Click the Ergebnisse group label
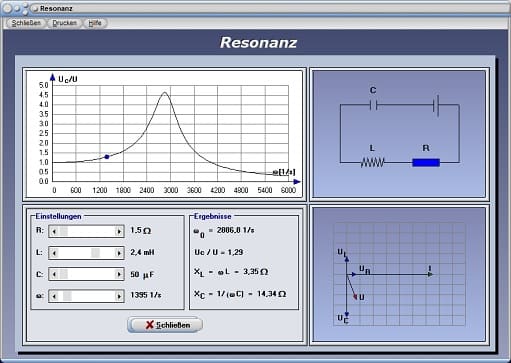The height and width of the screenshot is (363, 511). (213, 216)
